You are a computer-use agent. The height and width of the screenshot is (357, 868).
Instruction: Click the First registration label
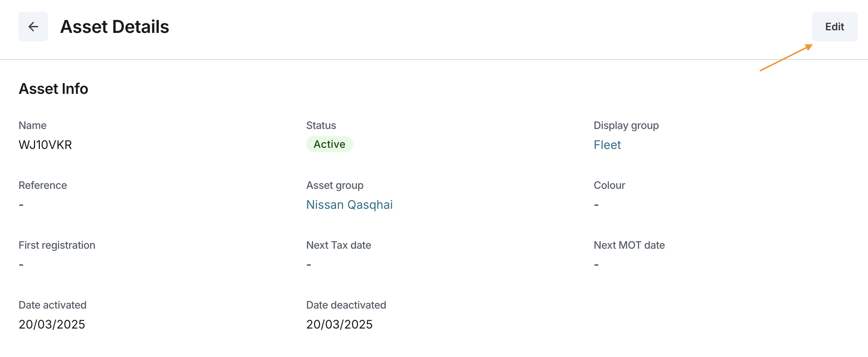[57, 245]
